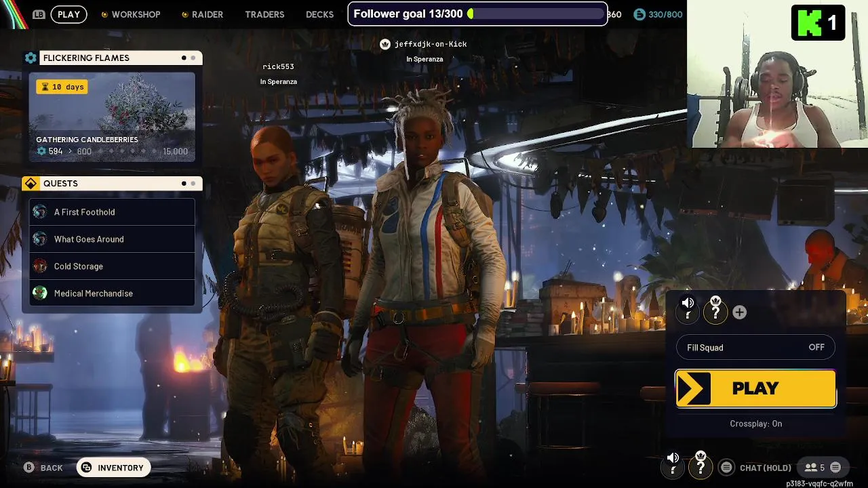
Task: Open the PLAY tab in top navigation
Action: click(68, 14)
